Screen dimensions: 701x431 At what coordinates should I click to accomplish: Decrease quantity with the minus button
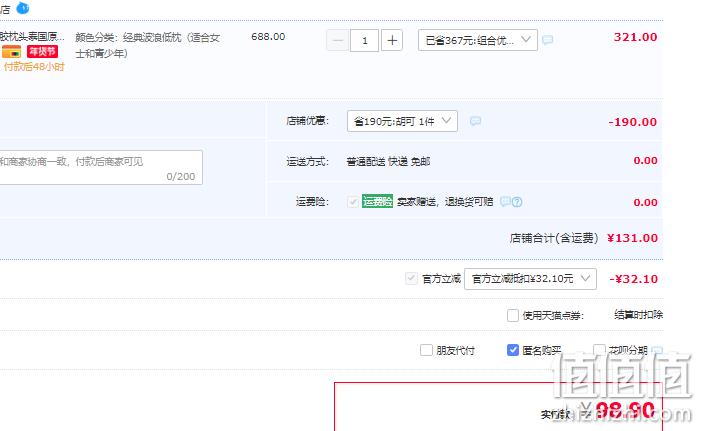tap(338, 41)
